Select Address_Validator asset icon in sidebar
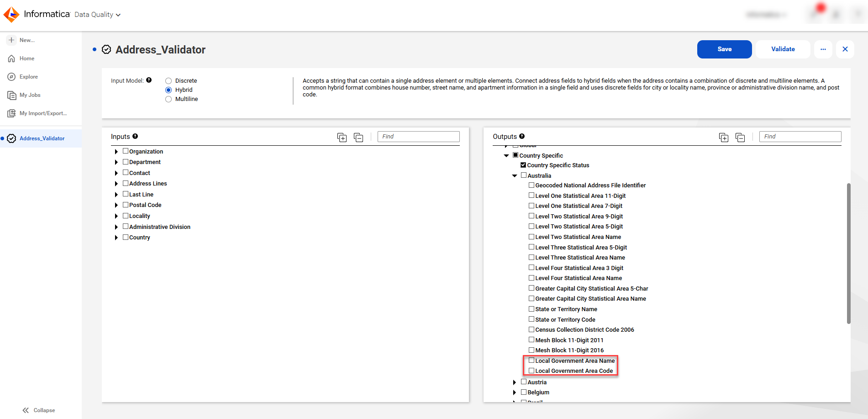 coord(11,138)
